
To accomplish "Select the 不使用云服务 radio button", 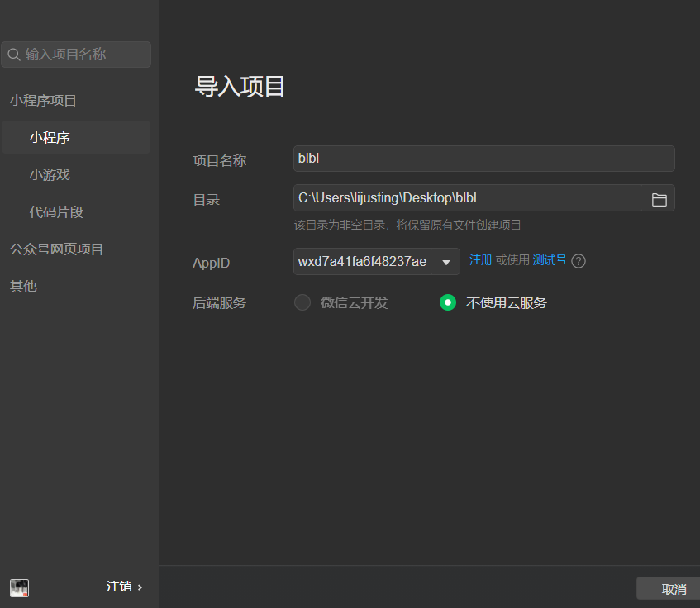I will [x=448, y=302].
